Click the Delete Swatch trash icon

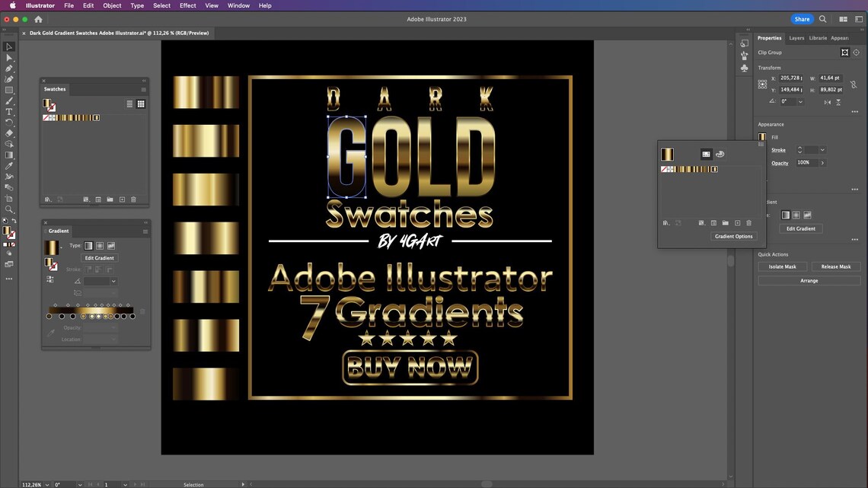click(133, 199)
